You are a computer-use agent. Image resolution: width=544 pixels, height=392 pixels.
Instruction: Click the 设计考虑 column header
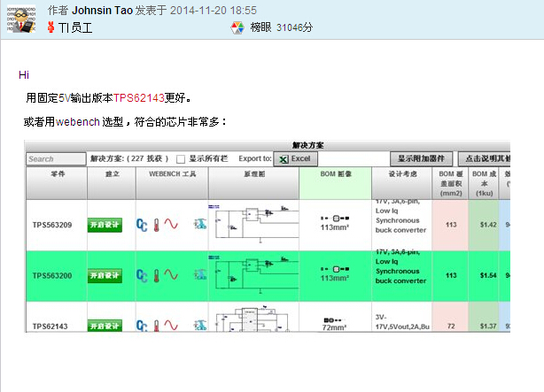(402, 183)
